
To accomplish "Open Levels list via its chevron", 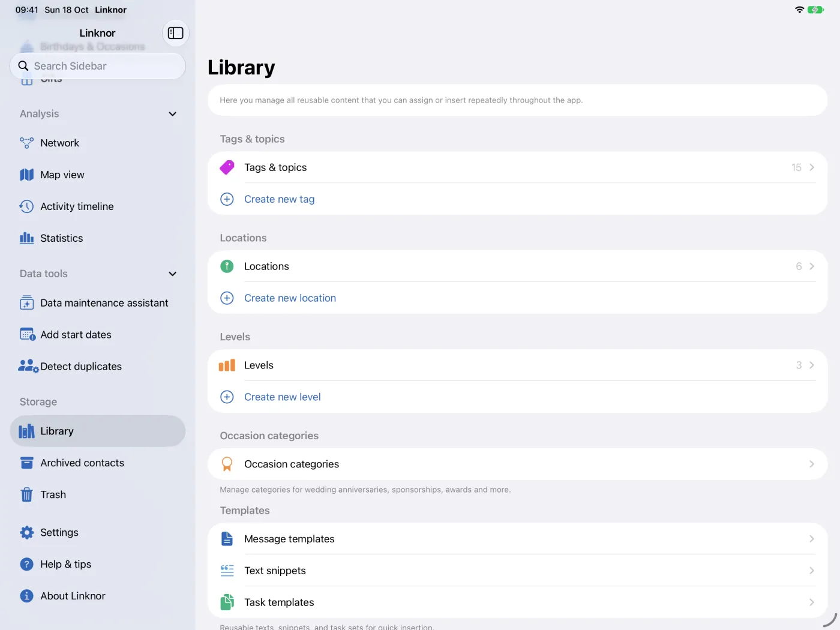I will tap(812, 365).
